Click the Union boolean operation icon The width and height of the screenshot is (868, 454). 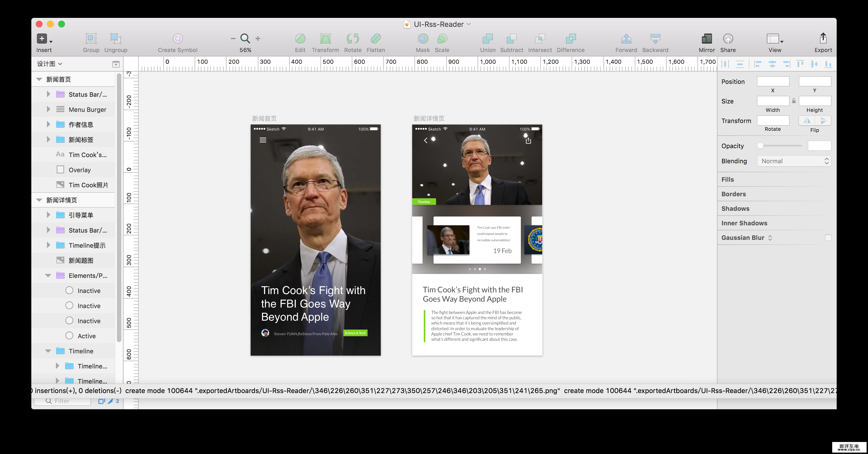click(487, 39)
